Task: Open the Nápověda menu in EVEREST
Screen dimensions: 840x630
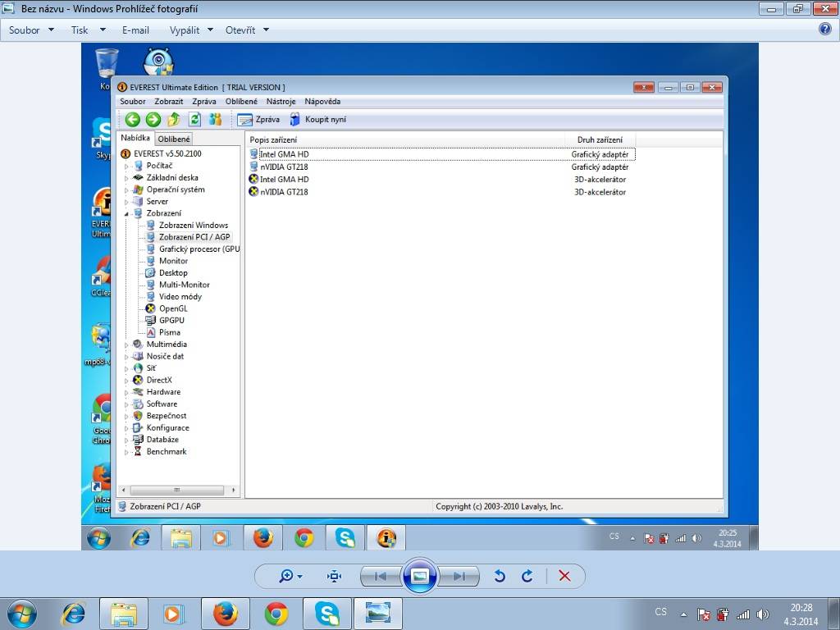Action: click(x=322, y=101)
